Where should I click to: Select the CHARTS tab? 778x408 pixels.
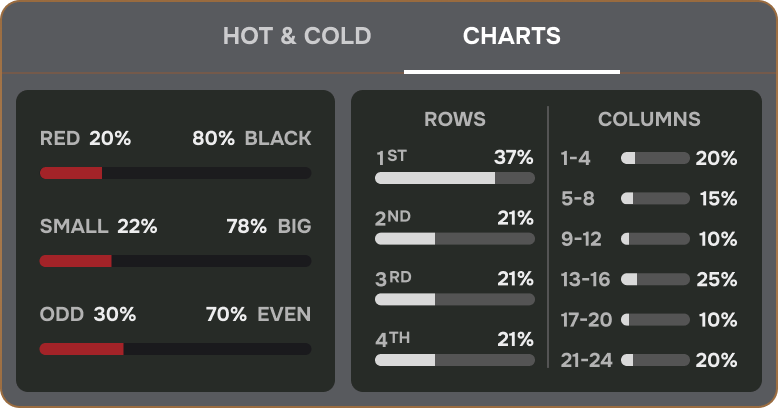coord(512,36)
